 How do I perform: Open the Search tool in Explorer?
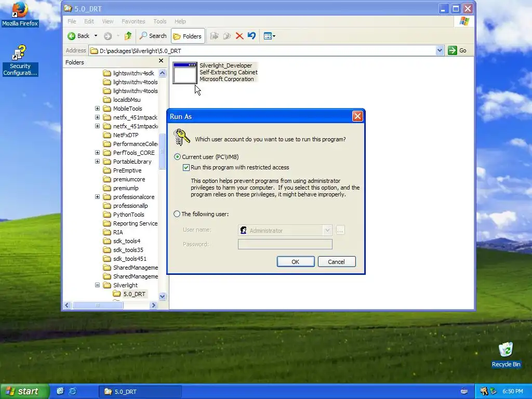(x=153, y=36)
